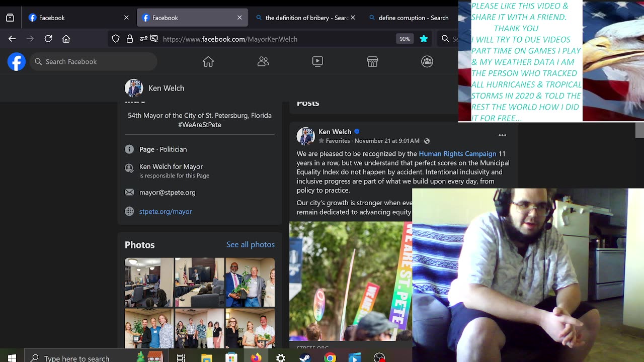
Task: Close the second Facebook tab
Action: pyautogui.click(x=239, y=18)
